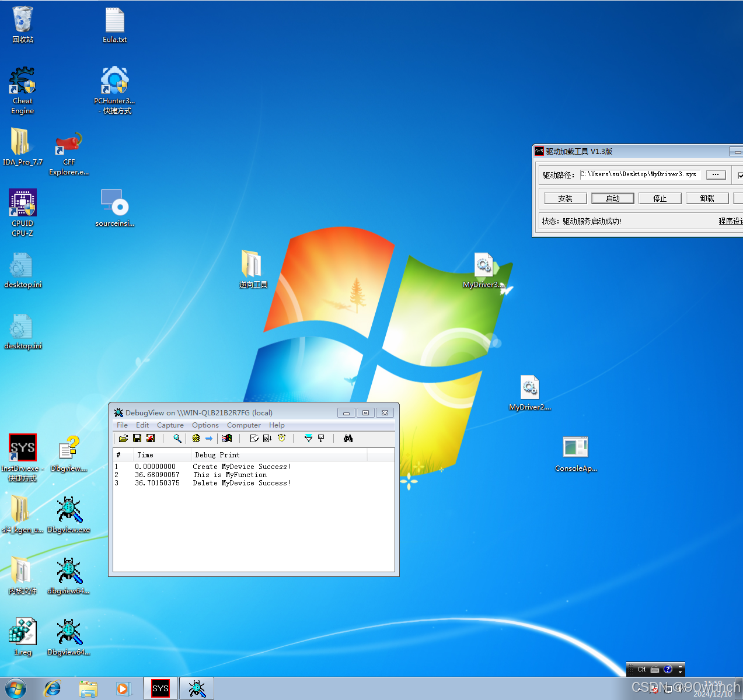Select the IDA_Pro_7.7 folder icon
Viewport: 743px width, 700px height.
coord(23,147)
